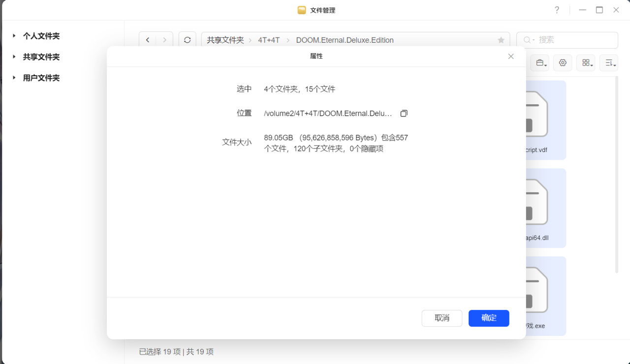Expand the 个人文件夹 tree arrow
Screen dimensions: 630x364
pos(14,36)
